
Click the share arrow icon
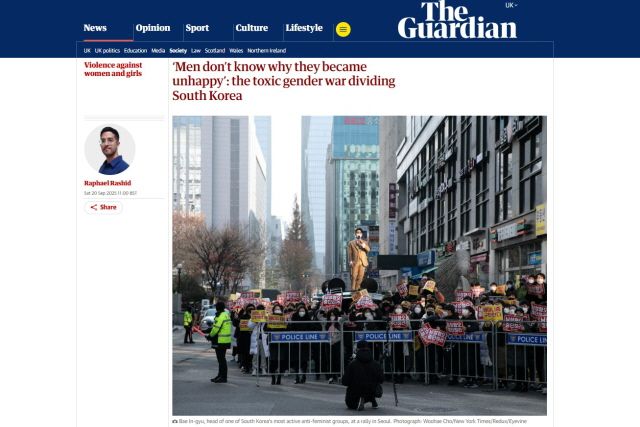(94, 207)
